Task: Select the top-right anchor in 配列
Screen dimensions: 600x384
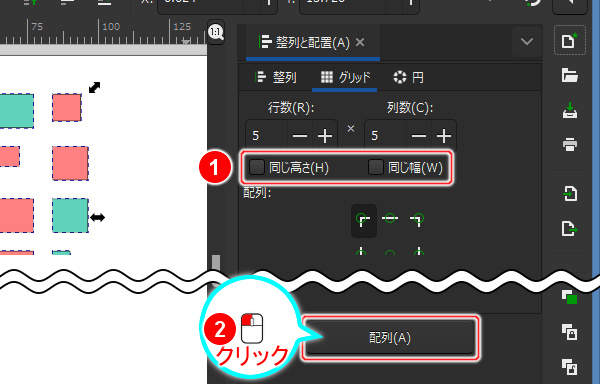Action: (417, 219)
